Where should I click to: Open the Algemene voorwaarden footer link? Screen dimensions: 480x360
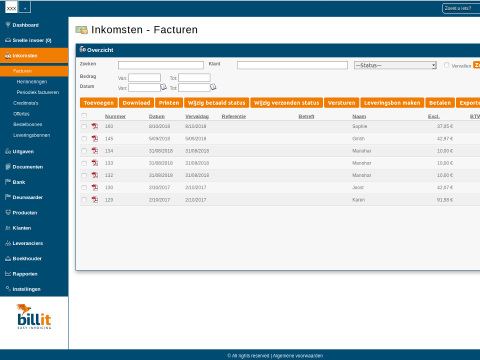[298, 356]
